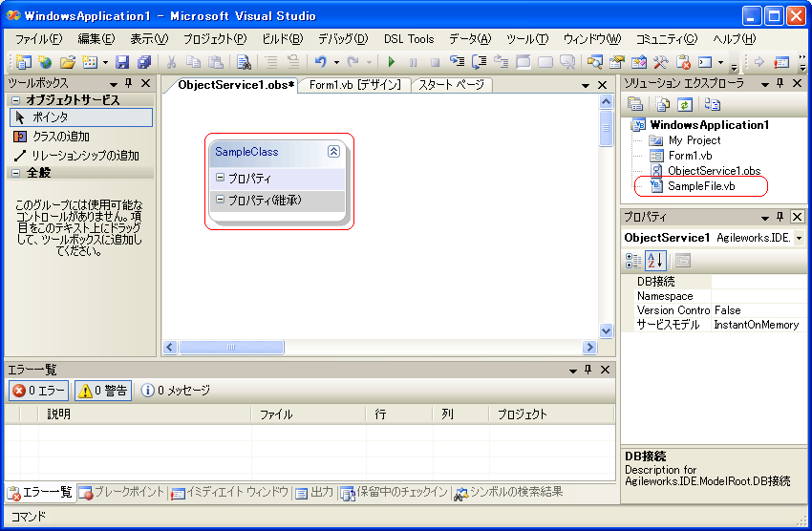
Task: Collapse the プロパティ(継承) compartment
Action: (x=220, y=200)
